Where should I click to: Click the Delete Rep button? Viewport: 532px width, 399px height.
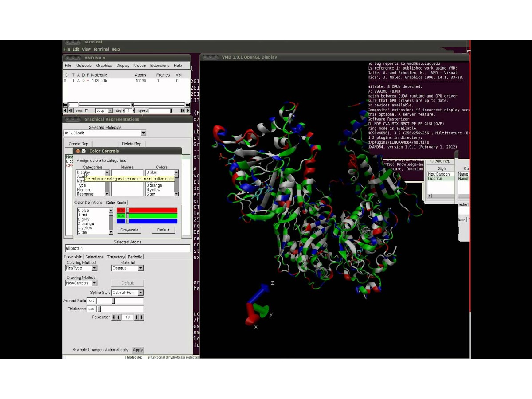click(x=132, y=144)
